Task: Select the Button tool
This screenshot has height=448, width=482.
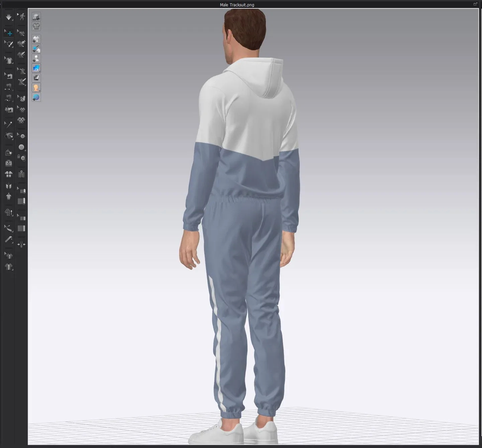Action: coord(21,147)
